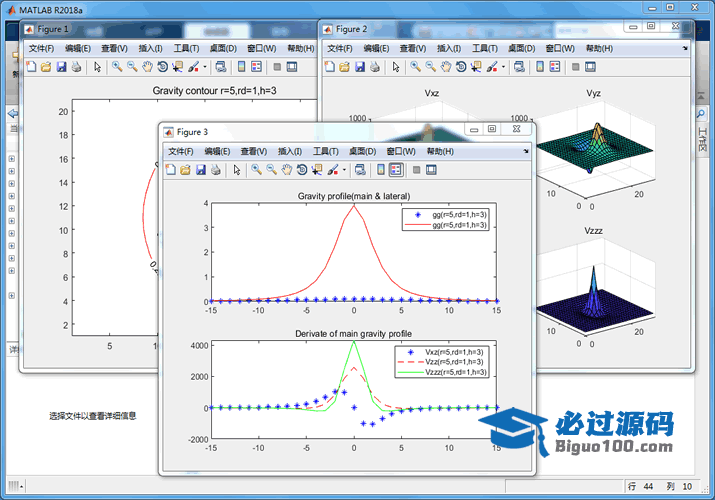715x500 pixels.
Task: Choose Data Cursor tool in Figure 2
Action: coord(476,67)
